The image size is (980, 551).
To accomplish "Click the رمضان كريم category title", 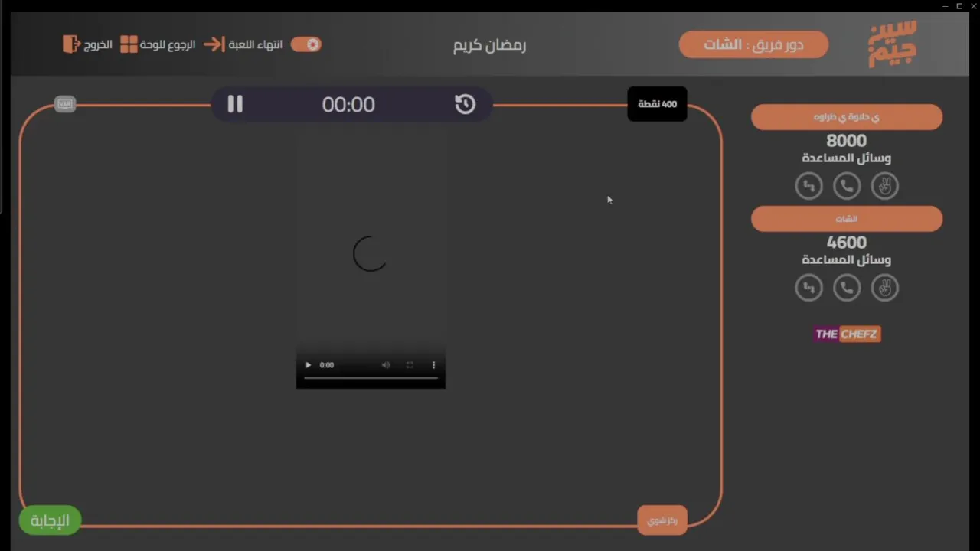I will point(490,45).
